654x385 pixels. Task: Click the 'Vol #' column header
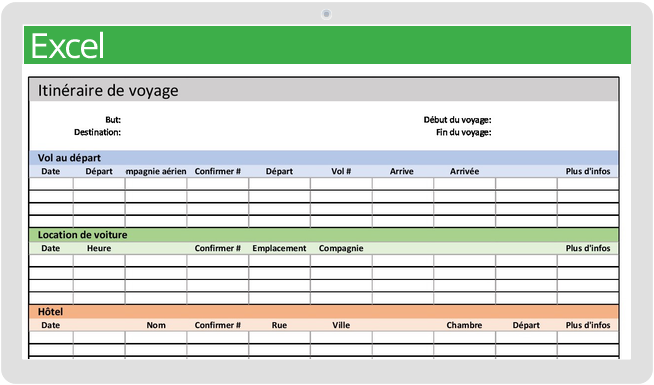pos(341,171)
